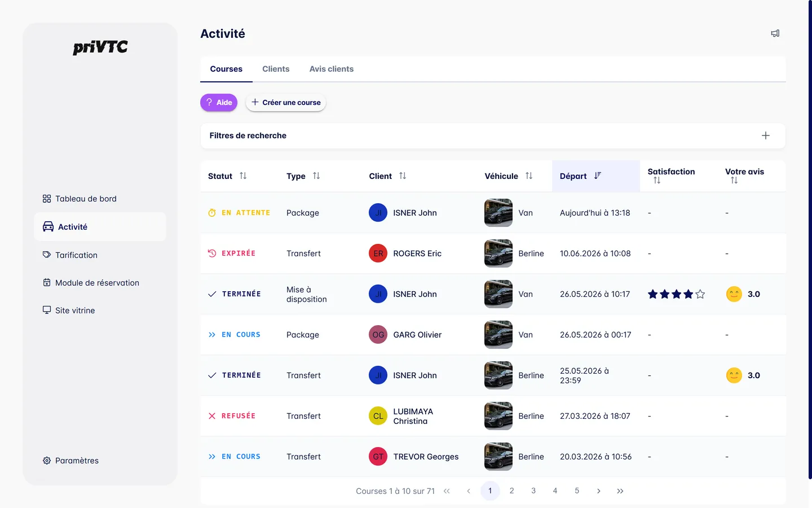Click 'Mise à disposition' type cell
812x508 pixels.
[x=307, y=294]
